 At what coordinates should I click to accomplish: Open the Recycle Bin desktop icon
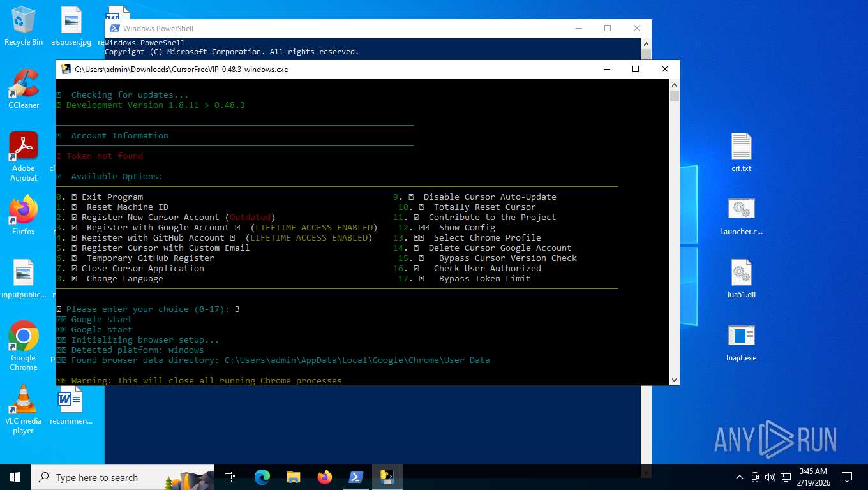(24, 26)
